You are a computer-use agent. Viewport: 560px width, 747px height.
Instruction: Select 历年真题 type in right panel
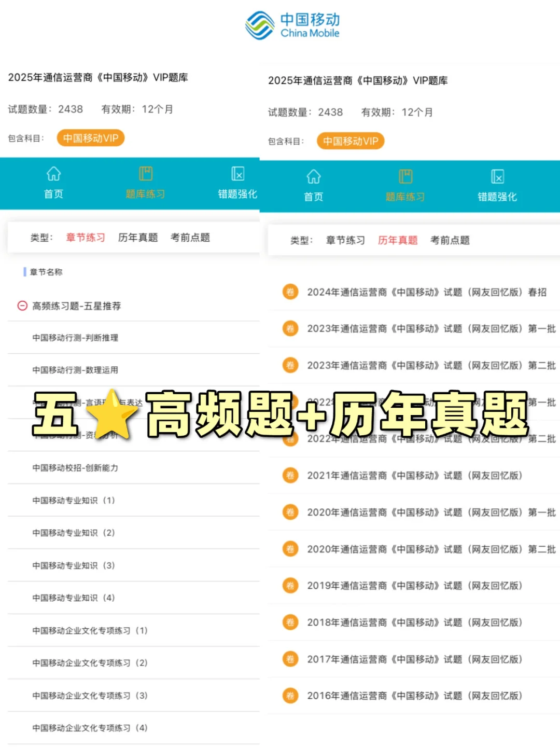coord(398,240)
